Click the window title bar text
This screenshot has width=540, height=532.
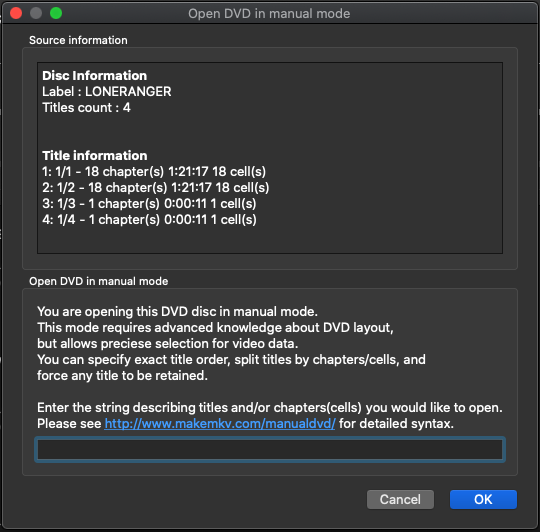point(269,14)
